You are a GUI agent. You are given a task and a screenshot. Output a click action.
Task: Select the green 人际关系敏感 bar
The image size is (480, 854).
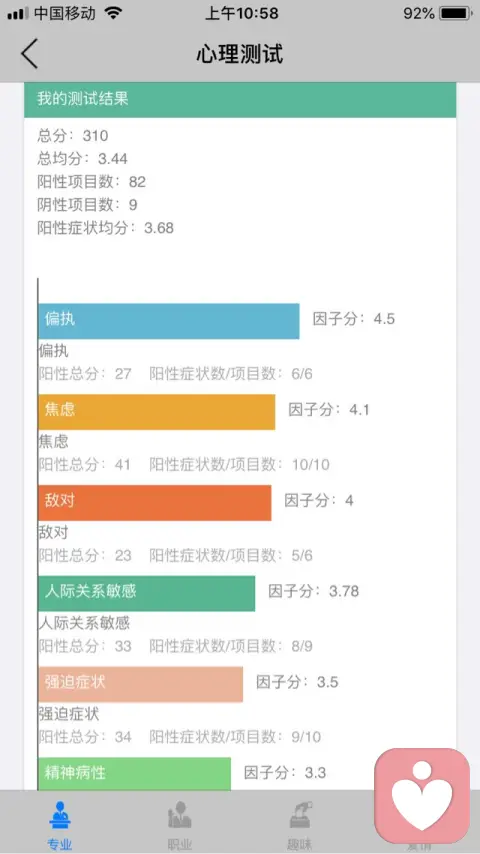pyautogui.click(x=147, y=593)
